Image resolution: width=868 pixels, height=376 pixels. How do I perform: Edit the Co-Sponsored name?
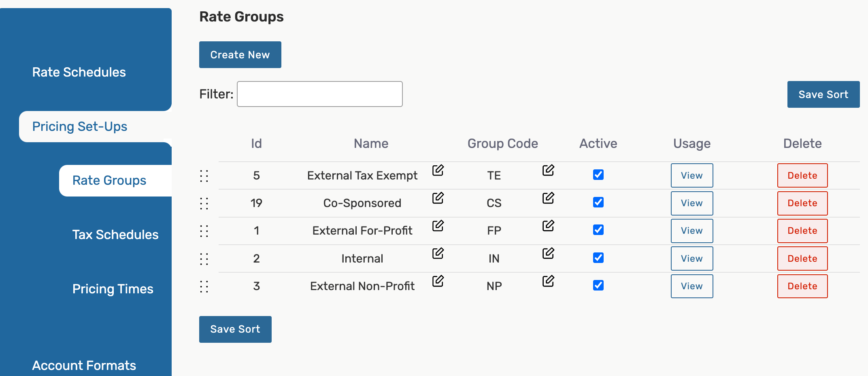(x=438, y=198)
